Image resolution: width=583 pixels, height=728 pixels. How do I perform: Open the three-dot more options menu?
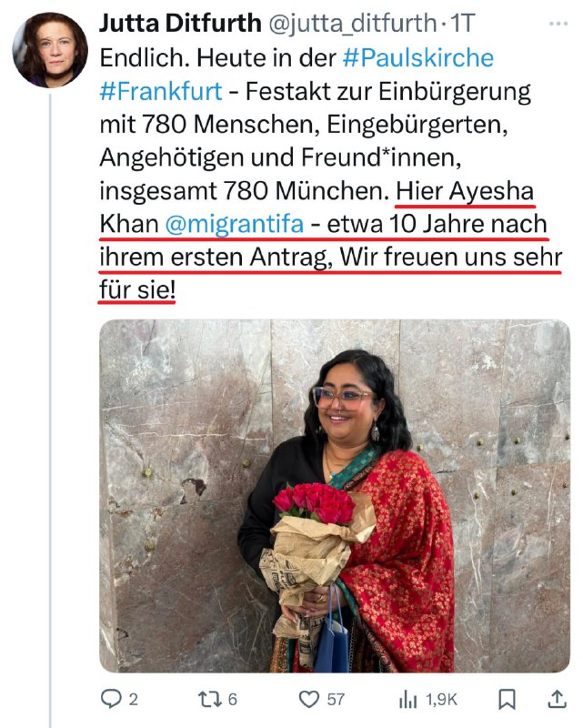558,24
